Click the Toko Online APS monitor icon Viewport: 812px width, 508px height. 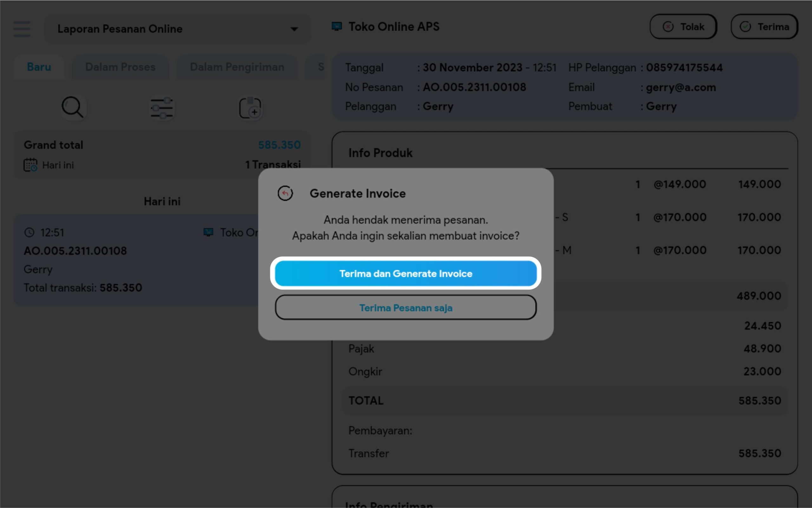click(x=337, y=27)
